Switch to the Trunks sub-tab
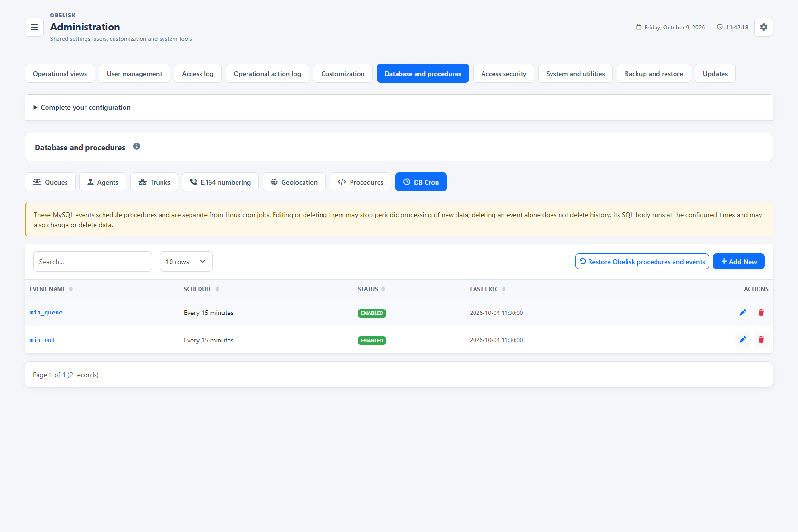 pyautogui.click(x=154, y=182)
